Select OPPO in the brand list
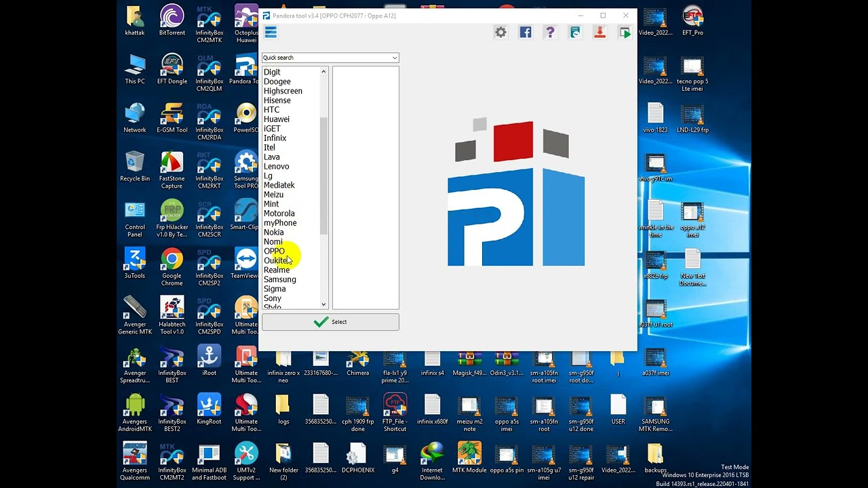The image size is (868, 488). coord(274,251)
